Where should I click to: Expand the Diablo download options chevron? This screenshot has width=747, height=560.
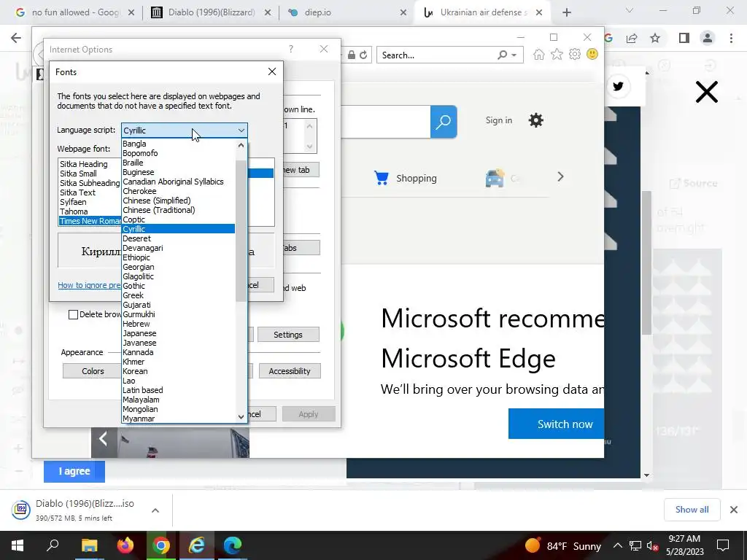[x=155, y=510]
